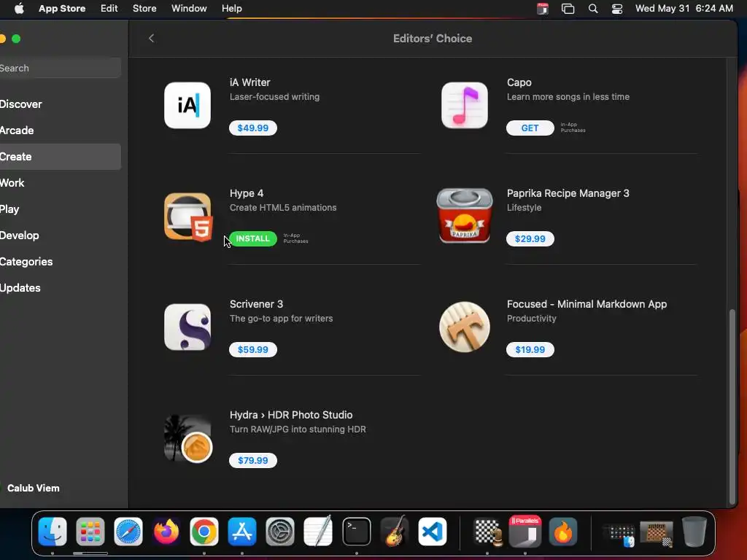Open the Store menu
This screenshot has height=560, width=747.
coord(144,9)
